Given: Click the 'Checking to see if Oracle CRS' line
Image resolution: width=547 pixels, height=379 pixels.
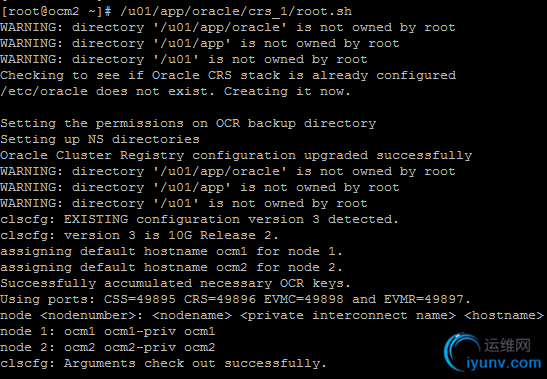Looking at the screenshot, I should coord(228,76).
